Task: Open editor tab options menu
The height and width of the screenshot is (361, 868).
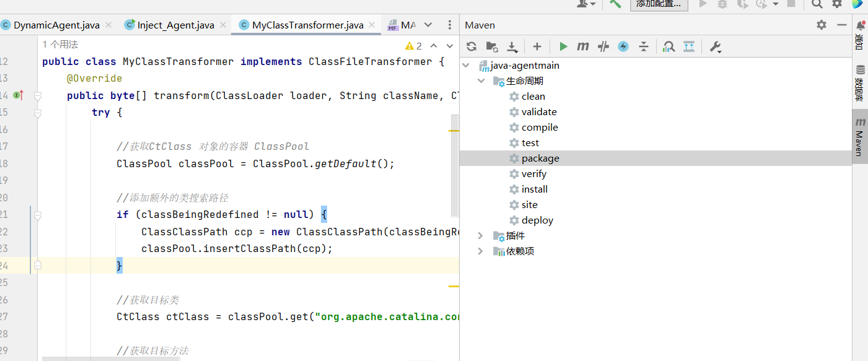Action: click(x=450, y=25)
